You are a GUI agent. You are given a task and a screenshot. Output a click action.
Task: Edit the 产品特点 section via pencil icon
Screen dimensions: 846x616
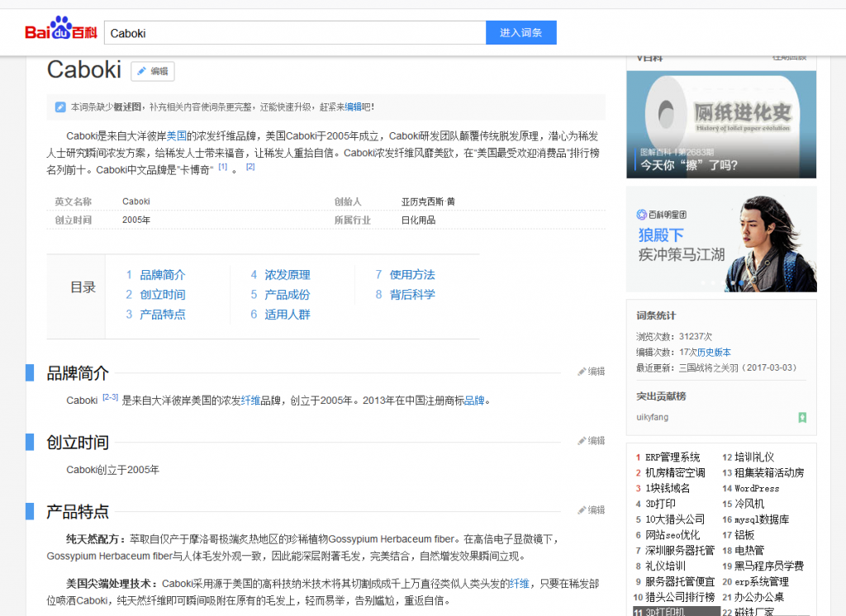pos(591,509)
